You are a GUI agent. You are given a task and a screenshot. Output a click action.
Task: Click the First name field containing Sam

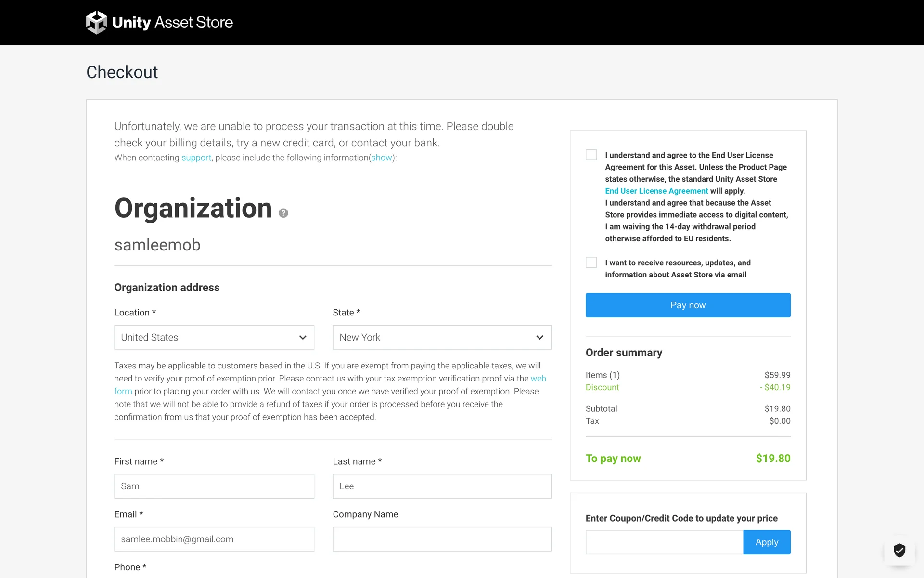pos(214,486)
